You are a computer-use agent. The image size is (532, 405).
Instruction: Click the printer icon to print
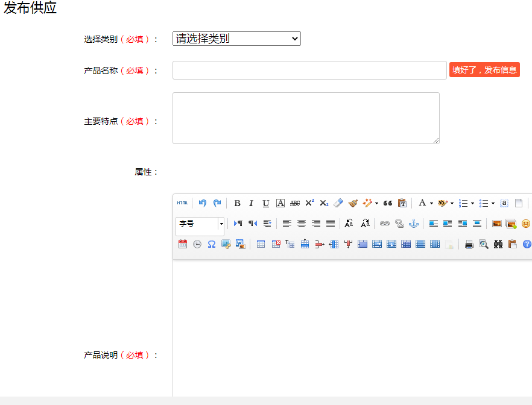click(469, 244)
